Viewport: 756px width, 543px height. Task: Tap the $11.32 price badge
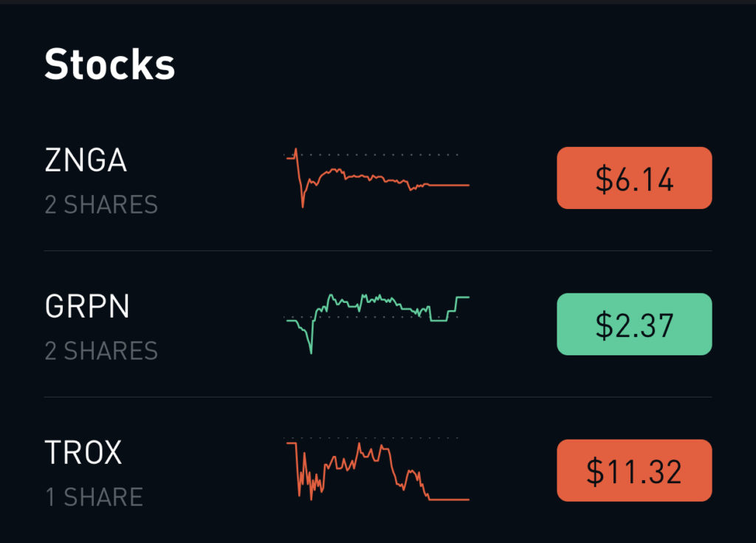pos(634,471)
